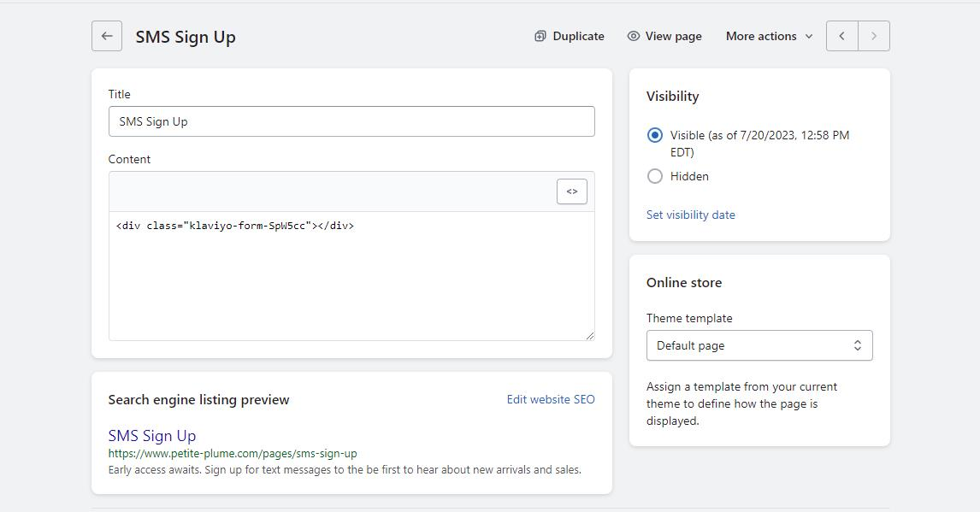Click the Duplicate page icon
The width and height of the screenshot is (980, 512).
tap(540, 36)
